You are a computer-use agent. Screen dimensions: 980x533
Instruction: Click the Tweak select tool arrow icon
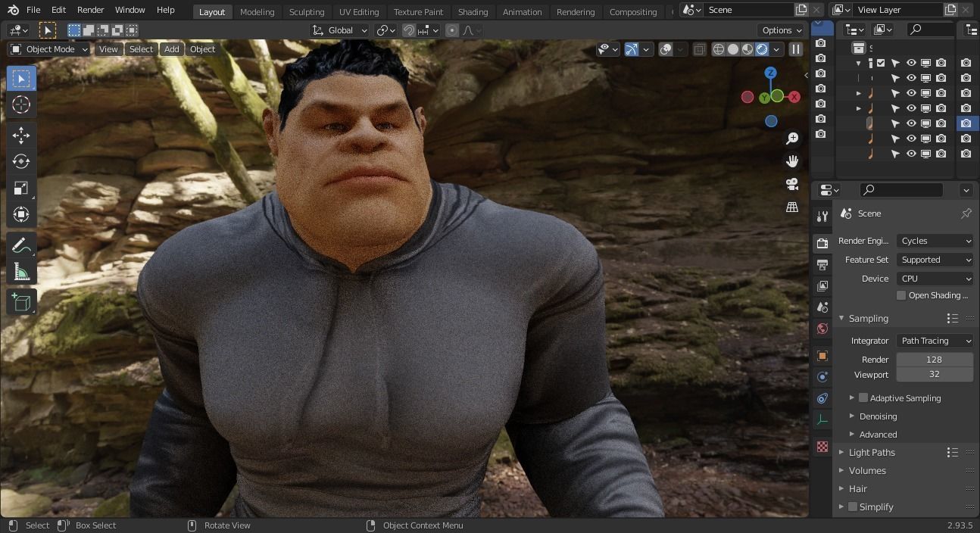(47, 30)
